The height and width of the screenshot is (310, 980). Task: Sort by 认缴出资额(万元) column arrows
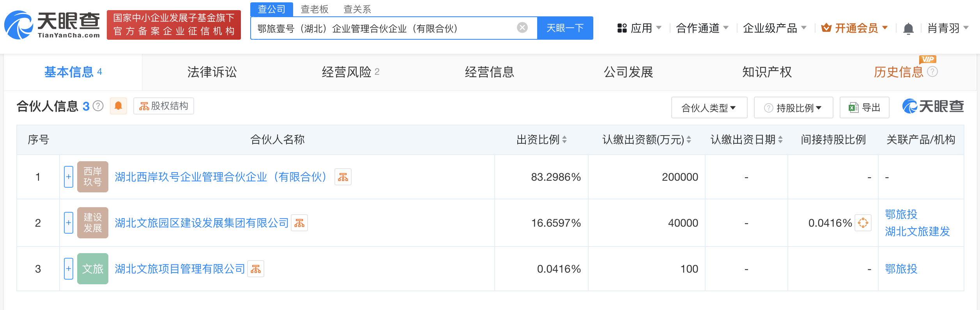[x=689, y=139]
